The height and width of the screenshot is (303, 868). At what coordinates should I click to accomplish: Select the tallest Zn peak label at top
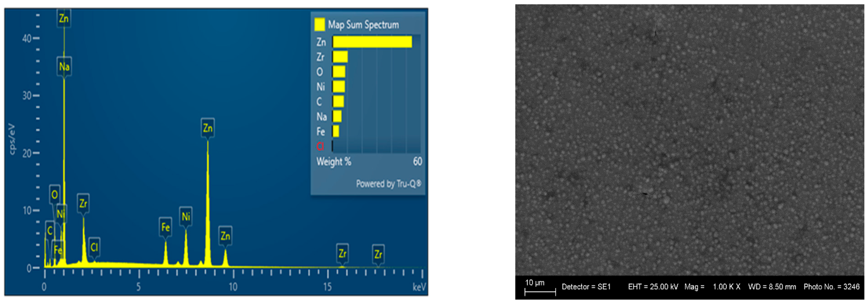pos(64,18)
